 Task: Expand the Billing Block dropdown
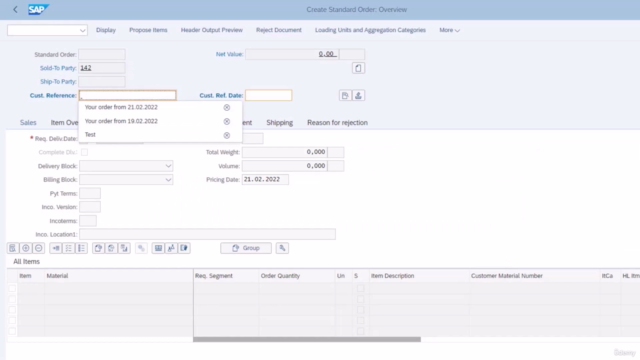[168, 180]
